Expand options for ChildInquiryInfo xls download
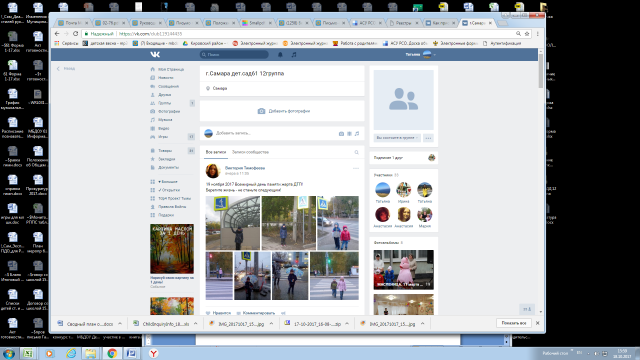The width and height of the screenshot is (640, 360). 196,323
